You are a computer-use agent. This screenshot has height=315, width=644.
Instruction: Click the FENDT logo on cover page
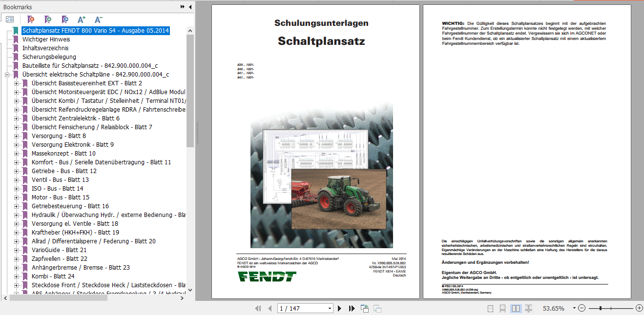(x=267, y=276)
